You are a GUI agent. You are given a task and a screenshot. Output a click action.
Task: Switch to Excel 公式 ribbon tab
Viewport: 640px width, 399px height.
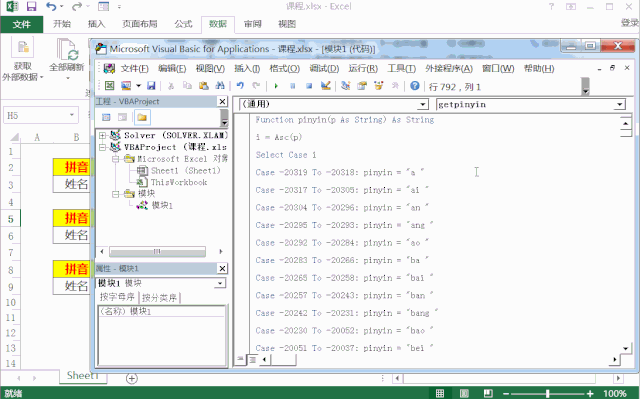[x=183, y=24]
